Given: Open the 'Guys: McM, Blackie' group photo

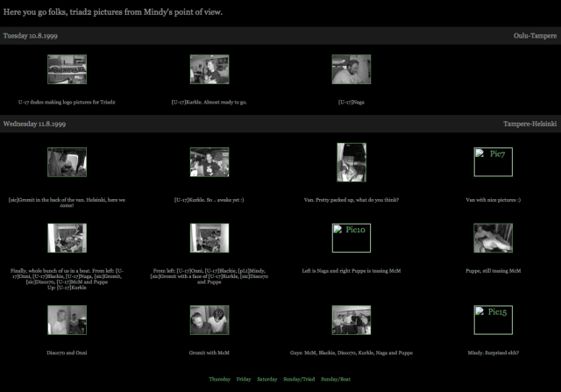Looking at the screenshot, I should click(x=351, y=320).
